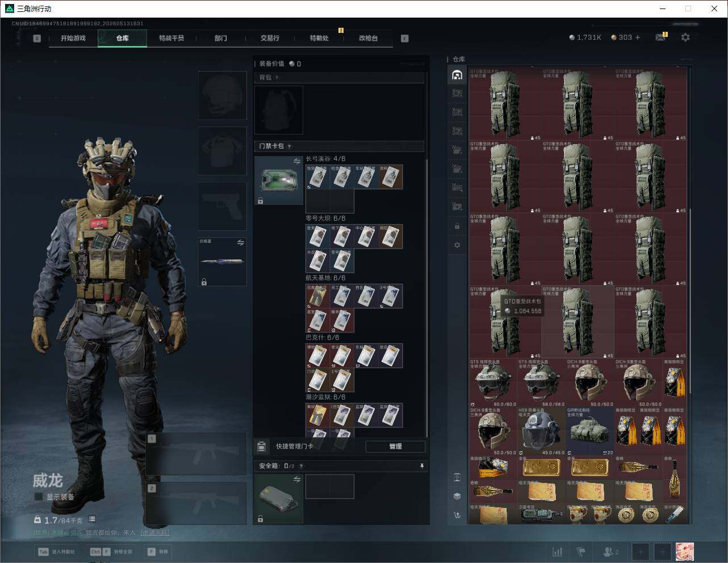
Task: Click the safe box icon in warehouse sidebar
Action: click(x=457, y=477)
